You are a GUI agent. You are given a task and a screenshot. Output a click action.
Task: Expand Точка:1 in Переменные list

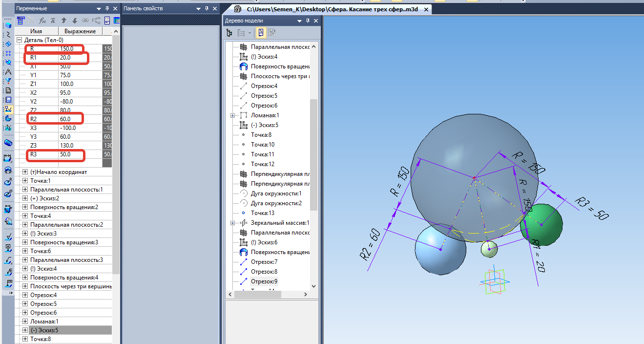[x=25, y=181]
